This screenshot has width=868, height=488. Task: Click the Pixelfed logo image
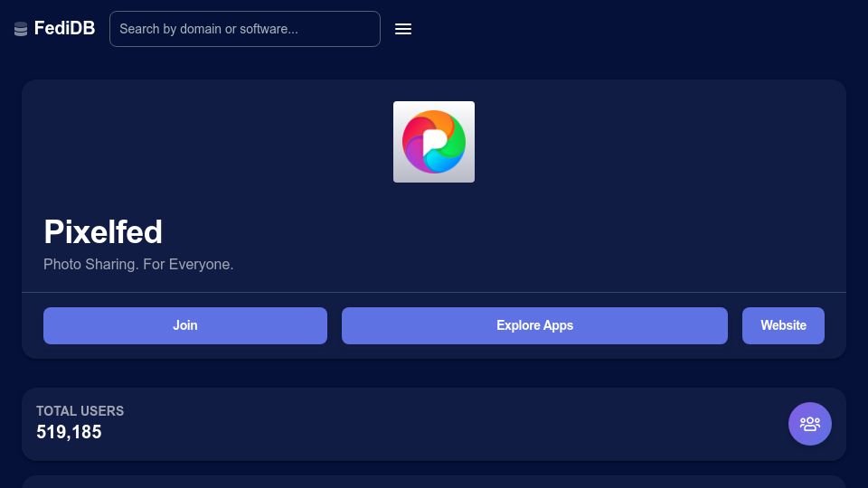[434, 142]
